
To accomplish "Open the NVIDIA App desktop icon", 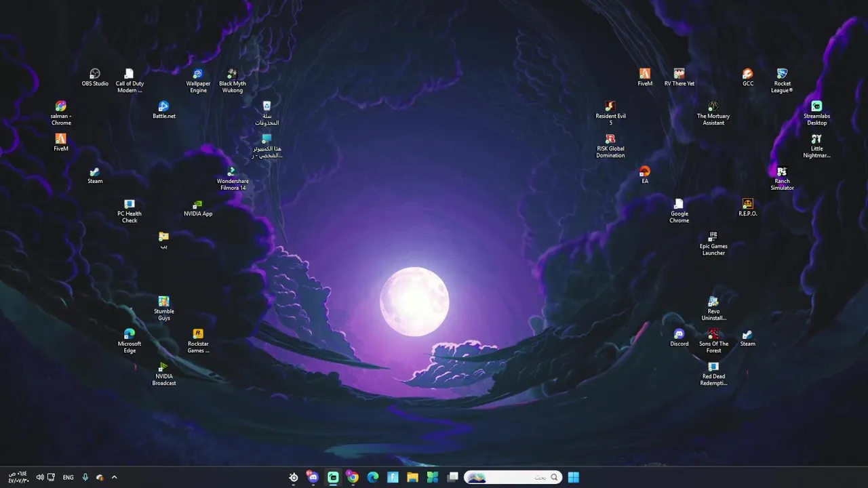I will pyautogui.click(x=198, y=207).
